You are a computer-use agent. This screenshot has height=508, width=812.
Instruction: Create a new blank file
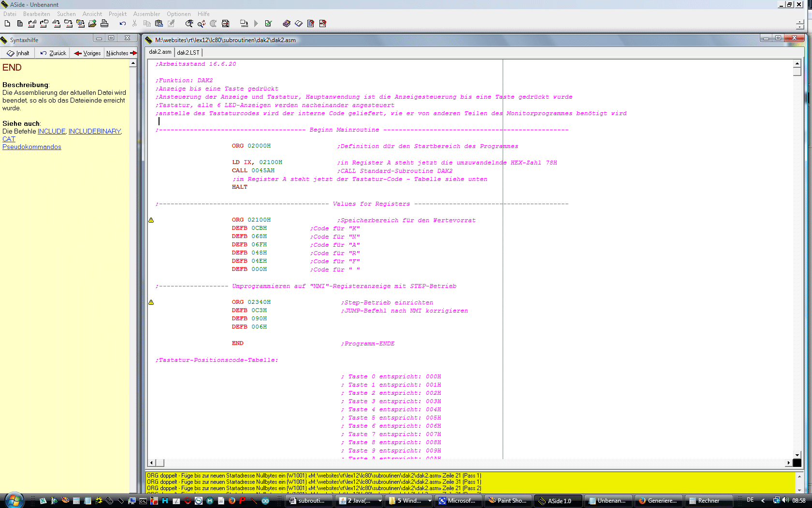[7, 23]
